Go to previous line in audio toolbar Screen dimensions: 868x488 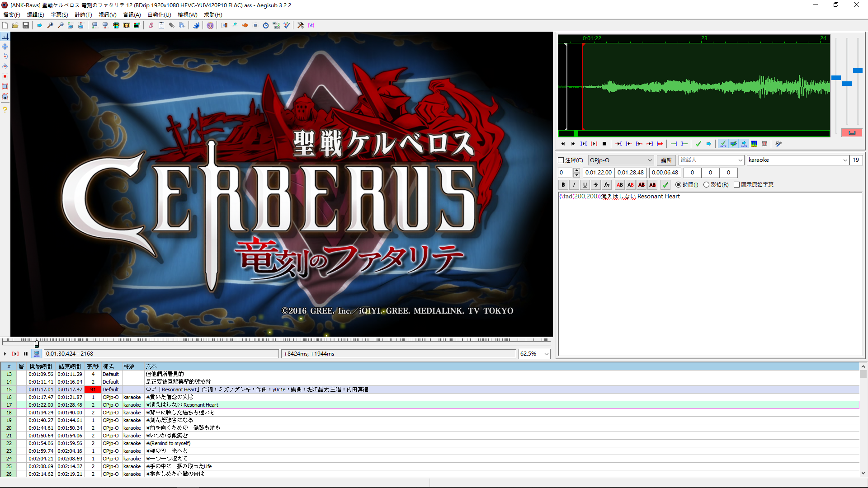(563, 144)
